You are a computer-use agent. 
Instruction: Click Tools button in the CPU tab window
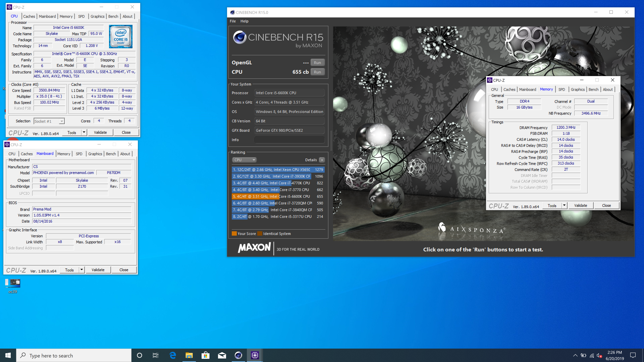tap(71, 132)
